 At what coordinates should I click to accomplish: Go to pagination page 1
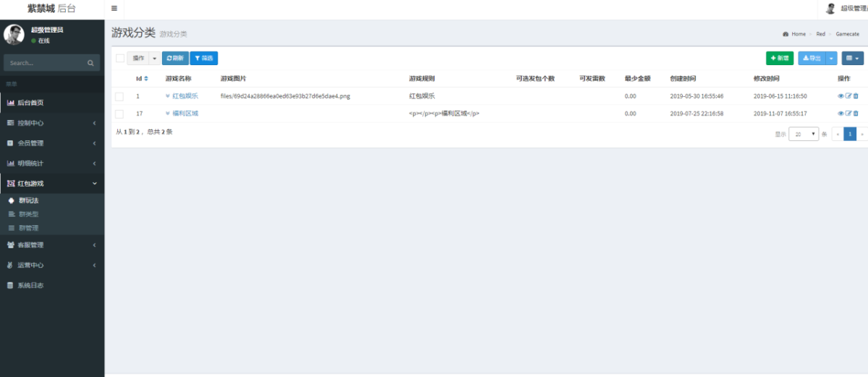click(851, 134)
